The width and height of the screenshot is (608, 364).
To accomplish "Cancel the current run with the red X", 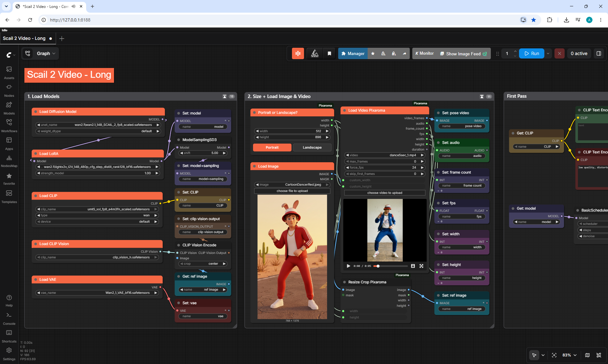I will point(560,53).
